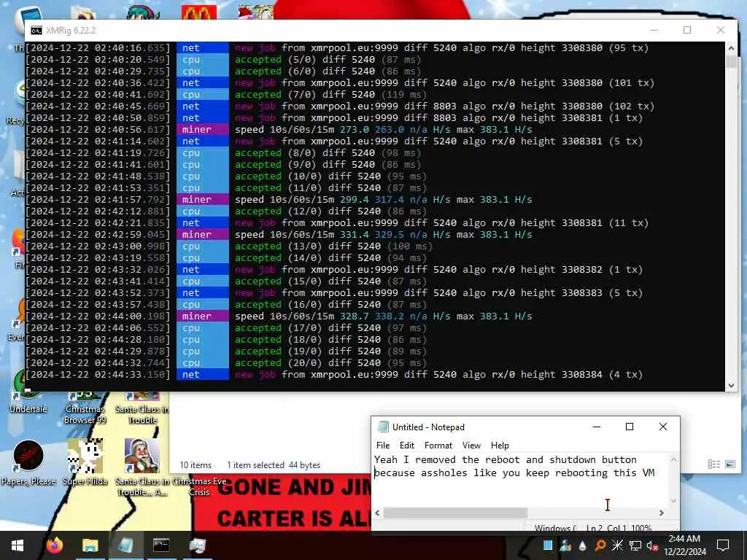Click Explorer status text '10 items'
This screenshot has height=560, width=747.
pyautogui.click(x=196, y=464)
